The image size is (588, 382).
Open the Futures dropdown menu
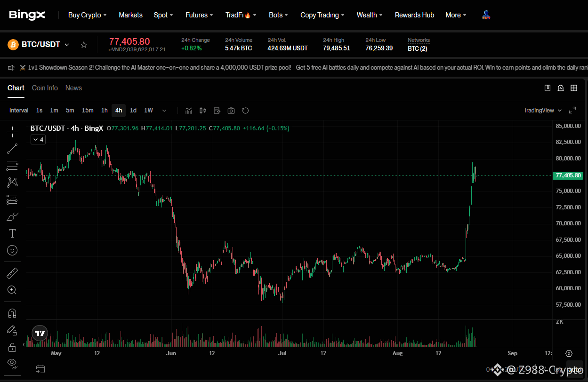click(x=199, y=15)
